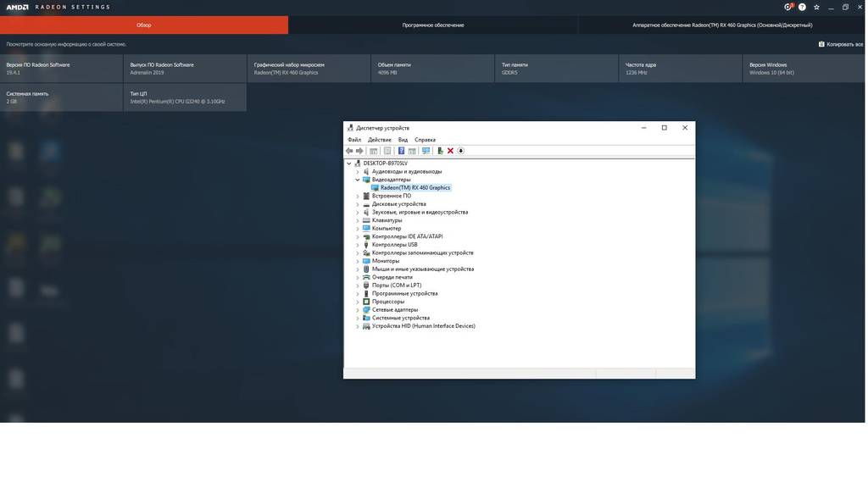868x488 pixels.
Task: Click the Device Manager title bar icon
Action: (x=350, y=128)
